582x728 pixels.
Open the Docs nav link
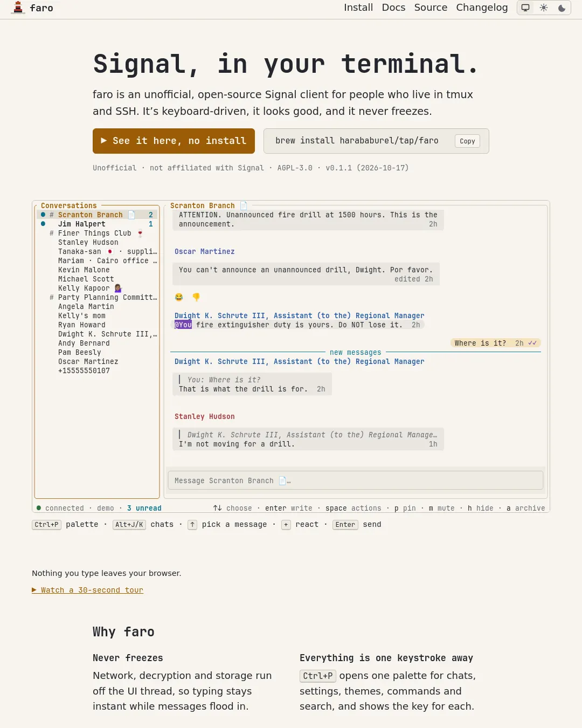point(393,8)
